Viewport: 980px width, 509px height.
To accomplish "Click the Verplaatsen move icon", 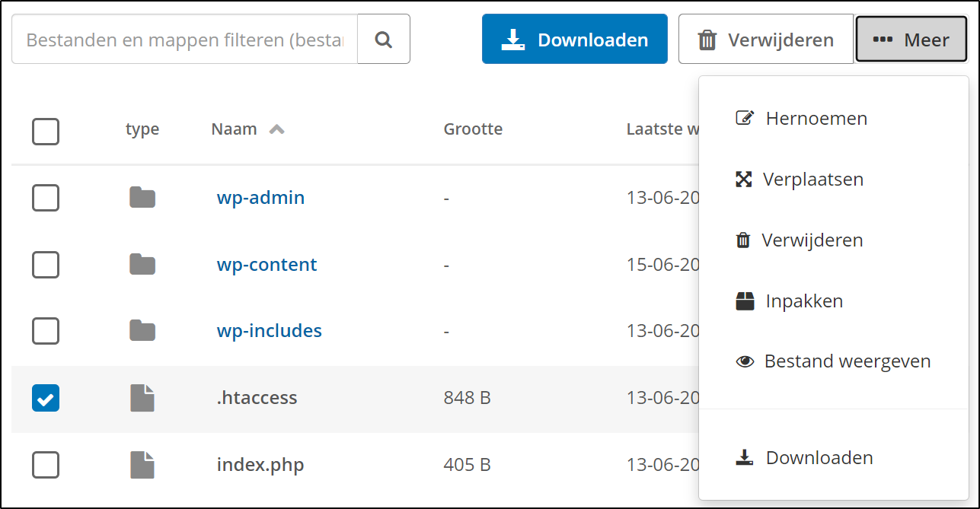I will 744,179.
